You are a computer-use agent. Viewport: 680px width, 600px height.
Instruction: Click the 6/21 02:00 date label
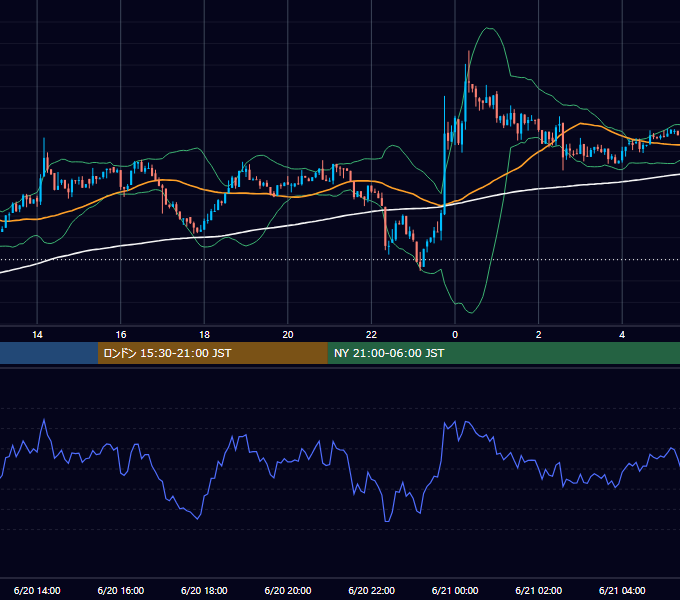tap(539, 590)
